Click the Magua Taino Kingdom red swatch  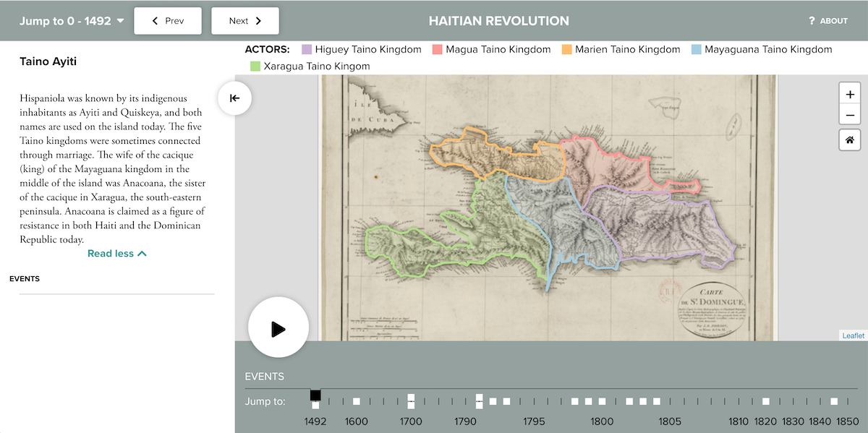pyautogui.click(x=437, y=49)
